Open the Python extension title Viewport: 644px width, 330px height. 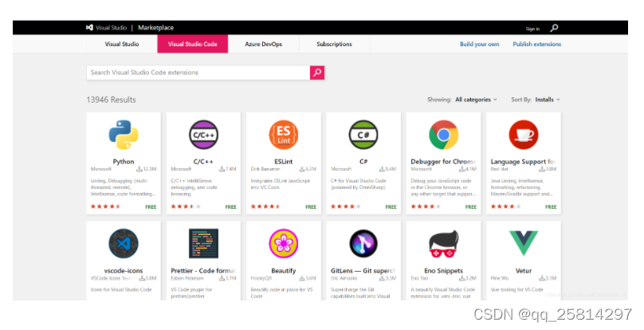click(124, 162)
